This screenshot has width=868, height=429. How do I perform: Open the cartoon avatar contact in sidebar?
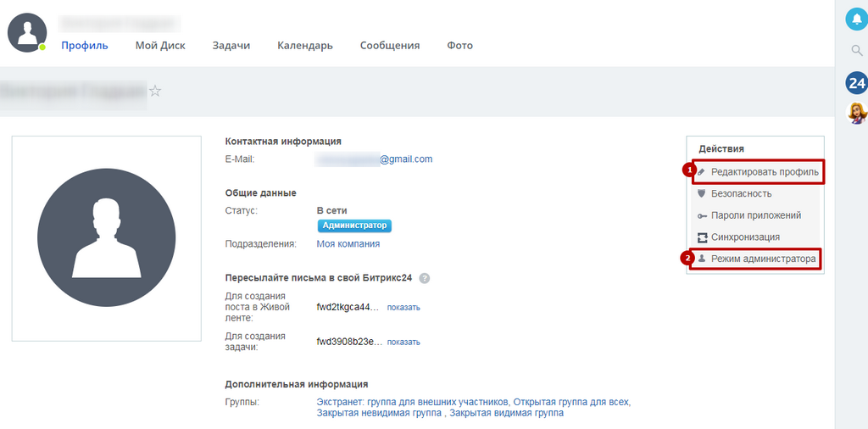(x=856, y=113)
